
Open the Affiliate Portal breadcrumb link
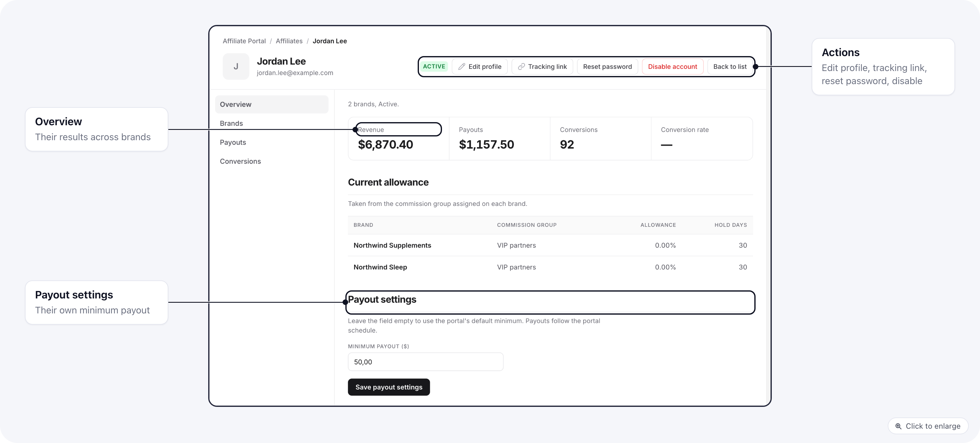tap(244, 41)
